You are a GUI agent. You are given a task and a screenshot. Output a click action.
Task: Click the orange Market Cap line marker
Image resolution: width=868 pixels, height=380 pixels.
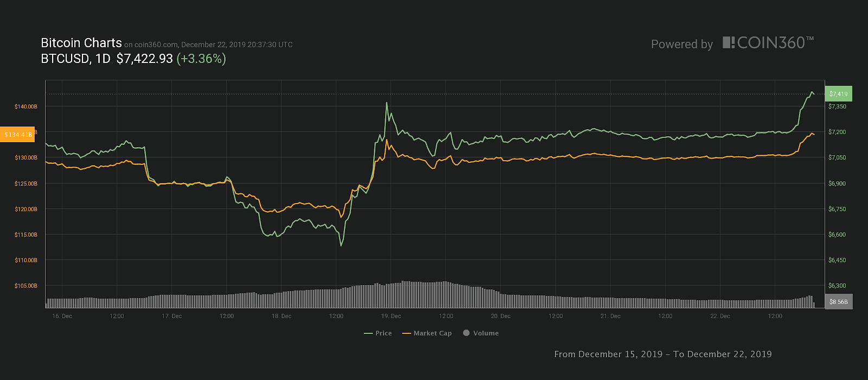[406, 333]
